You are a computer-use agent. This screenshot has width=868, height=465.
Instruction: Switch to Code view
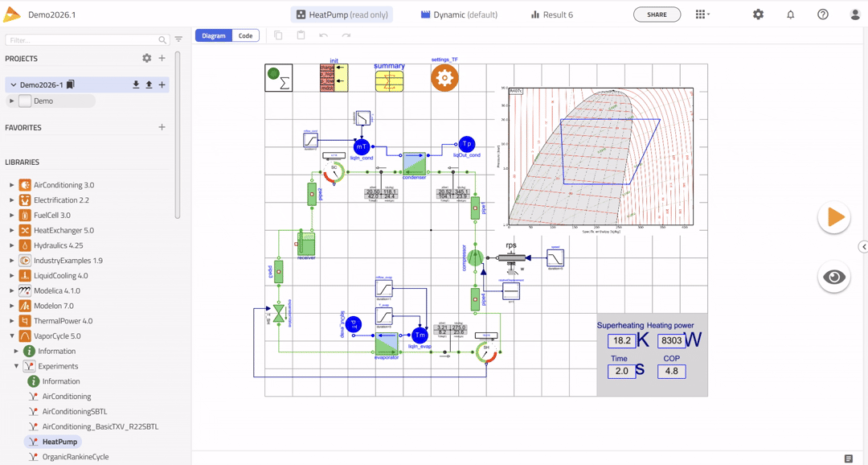245,35
